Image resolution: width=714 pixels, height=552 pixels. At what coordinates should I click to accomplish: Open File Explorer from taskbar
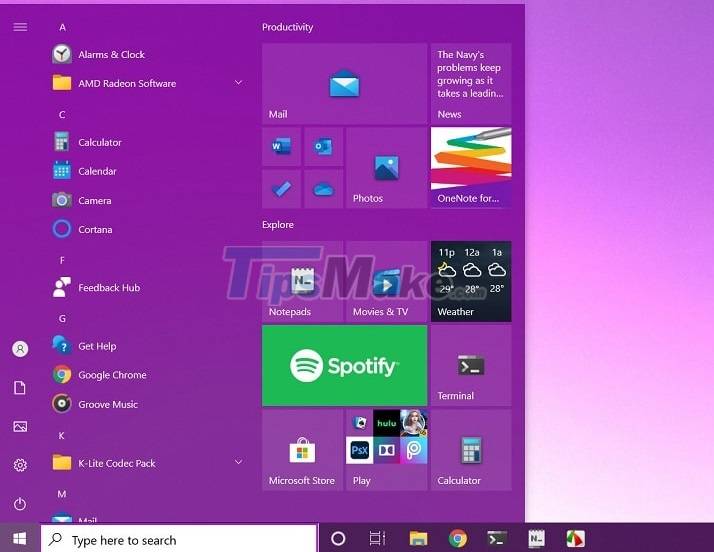[418, 539]
